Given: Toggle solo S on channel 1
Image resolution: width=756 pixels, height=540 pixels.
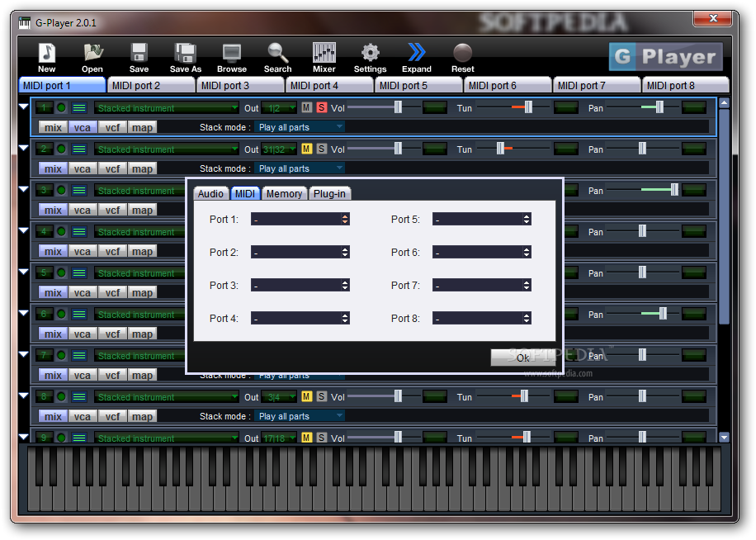Looking at the screenshot, I should pyautogui.click(x=322, y=107).
